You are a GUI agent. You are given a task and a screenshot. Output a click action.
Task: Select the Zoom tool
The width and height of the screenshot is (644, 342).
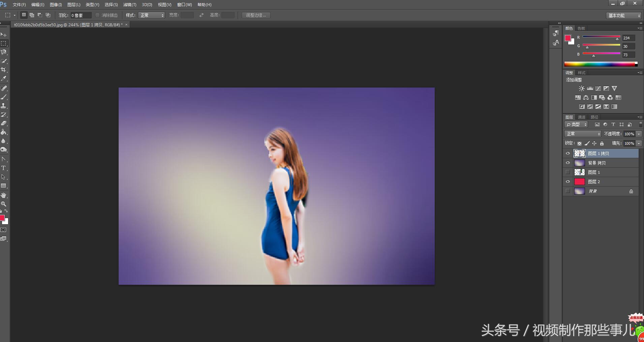pos(4,204)
